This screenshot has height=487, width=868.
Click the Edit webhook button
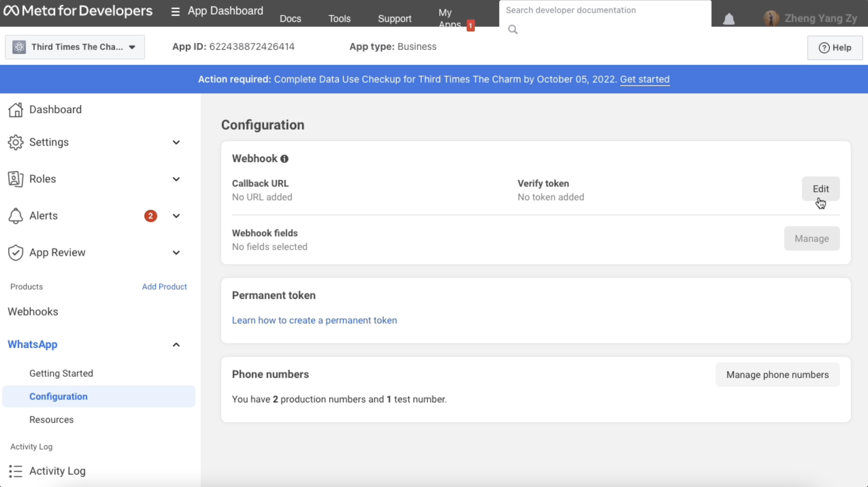(x=821, y=189)
